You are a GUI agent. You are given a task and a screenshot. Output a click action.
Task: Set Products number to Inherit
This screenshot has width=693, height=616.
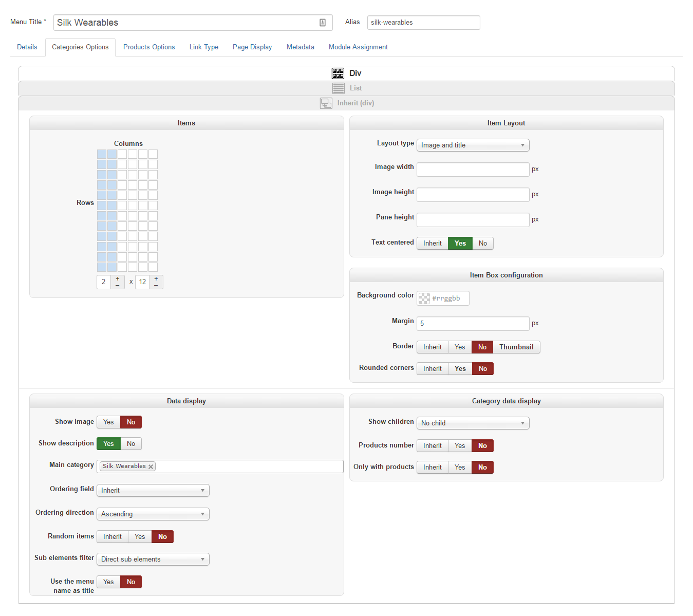433,446
